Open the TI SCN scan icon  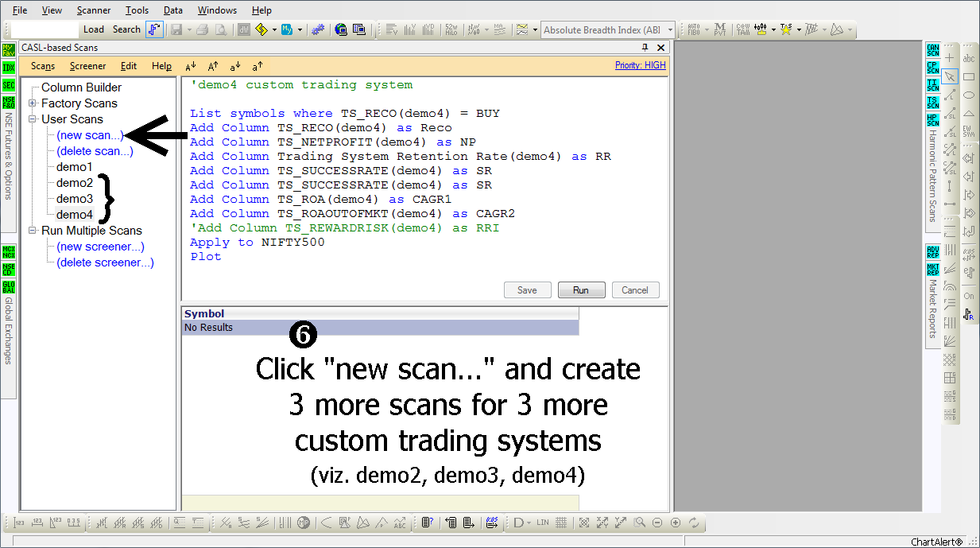point(933,85)
